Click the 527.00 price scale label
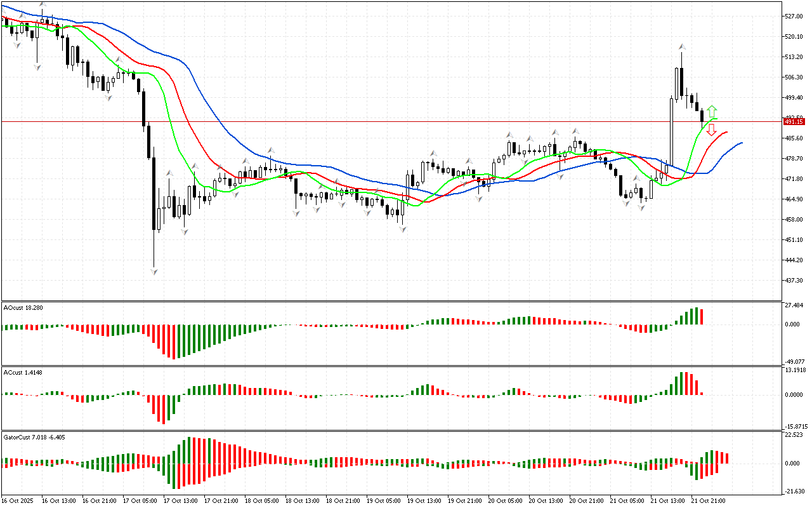The width and height of the screenshot is (812, 508). pyautogui.click(x=794, y=17)
